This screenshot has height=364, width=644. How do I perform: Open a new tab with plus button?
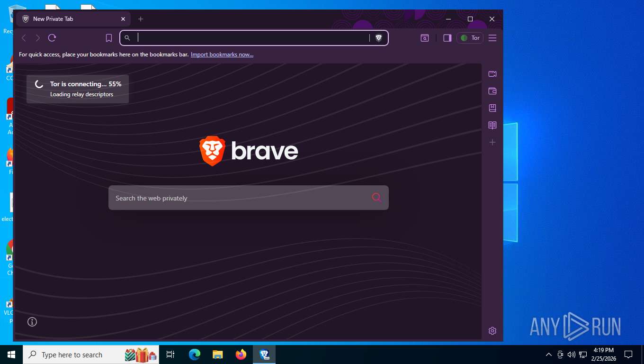(141, 19)
